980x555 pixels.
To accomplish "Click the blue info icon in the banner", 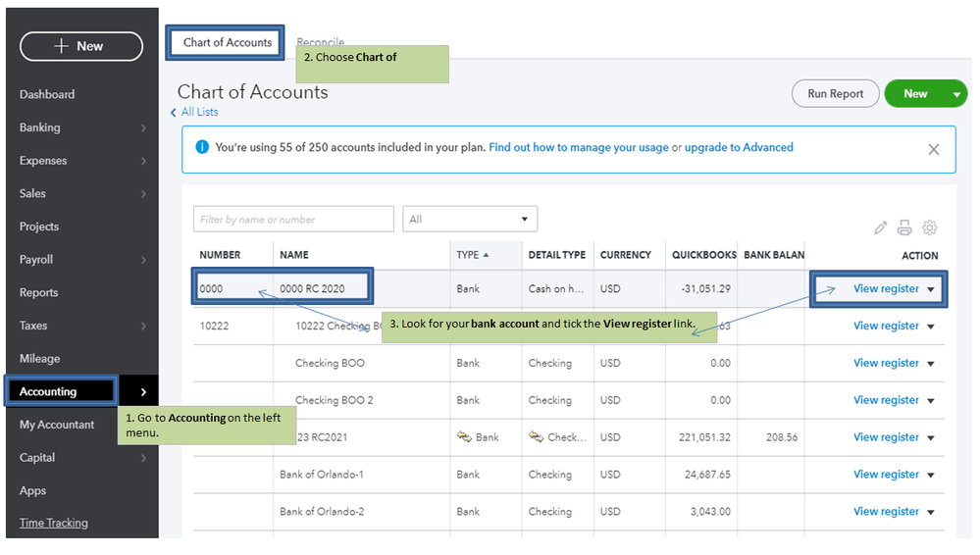I will coord(202,147).
